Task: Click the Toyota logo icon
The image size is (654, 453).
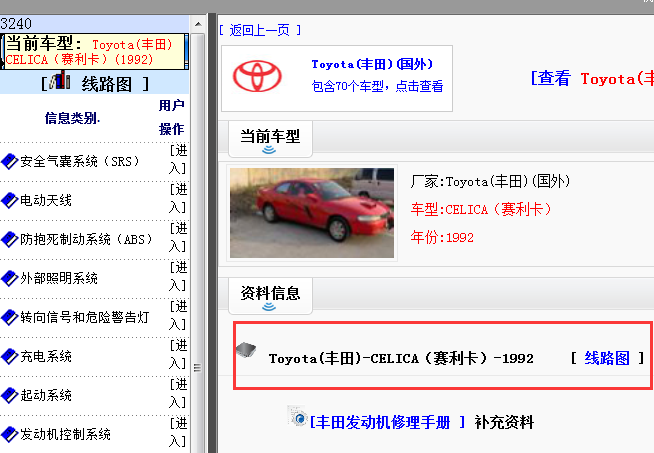Action: point(257,77)
